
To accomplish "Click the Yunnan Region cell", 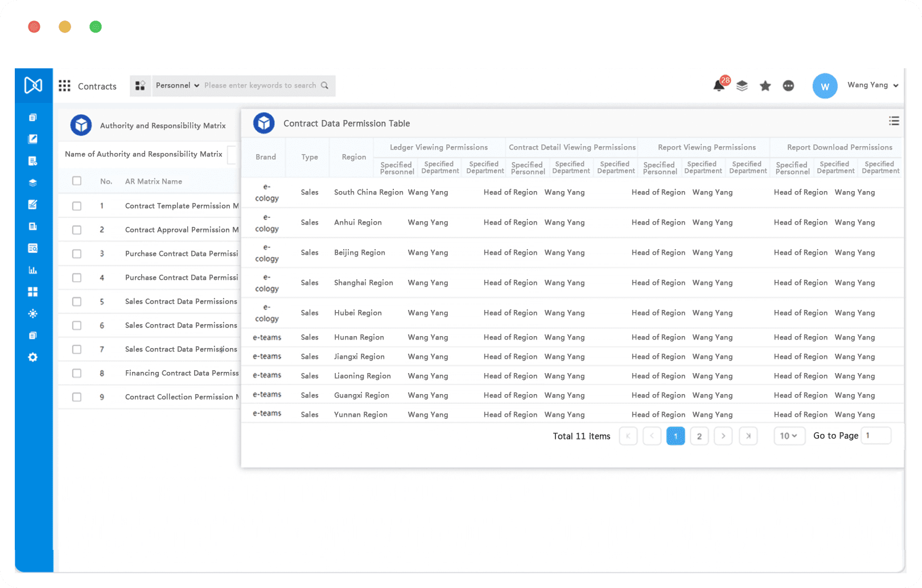I will (361, 415).
